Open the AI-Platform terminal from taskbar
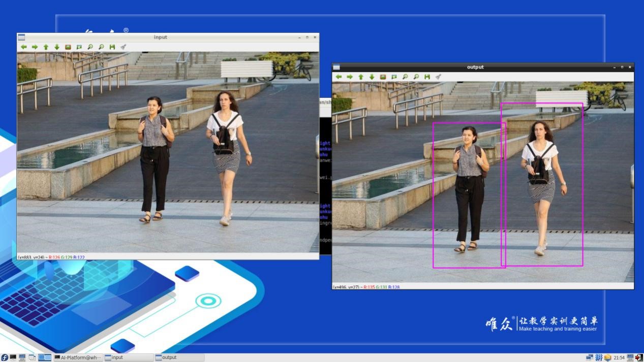 [x=78, y=357]
